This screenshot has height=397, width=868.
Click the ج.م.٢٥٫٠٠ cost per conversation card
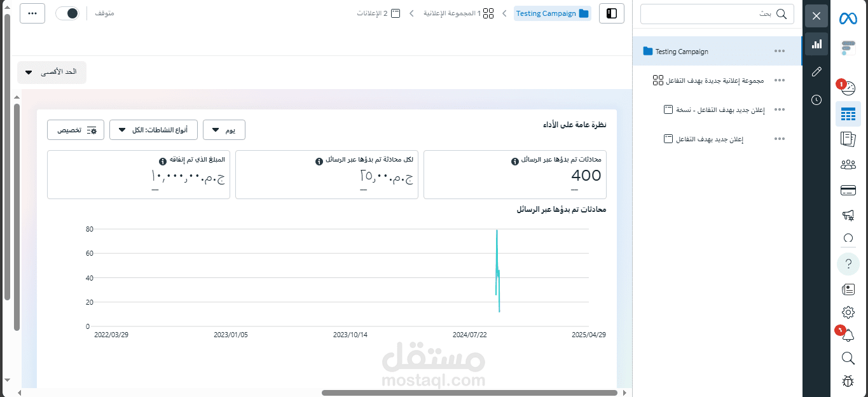327,175
